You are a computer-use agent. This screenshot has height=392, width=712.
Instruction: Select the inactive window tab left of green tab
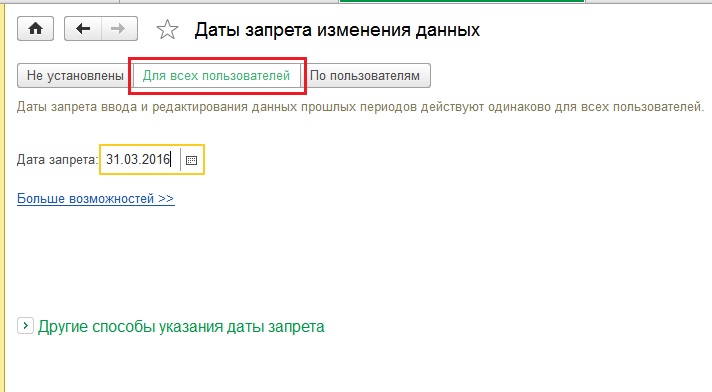point(229,1)
